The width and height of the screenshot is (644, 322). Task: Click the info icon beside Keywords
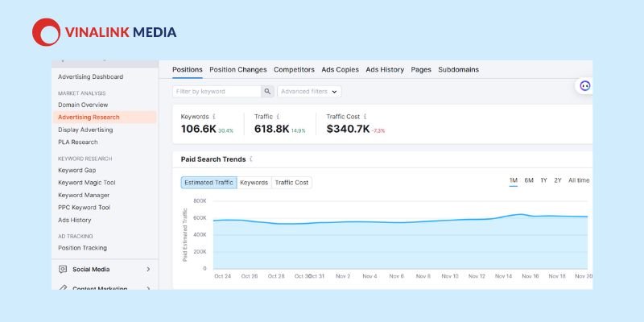pyautogui.click(x=214, y=117)
